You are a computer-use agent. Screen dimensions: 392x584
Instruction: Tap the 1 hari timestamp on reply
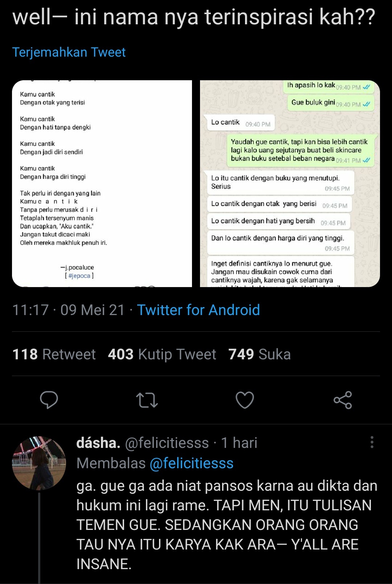click(x=239, y=443)
